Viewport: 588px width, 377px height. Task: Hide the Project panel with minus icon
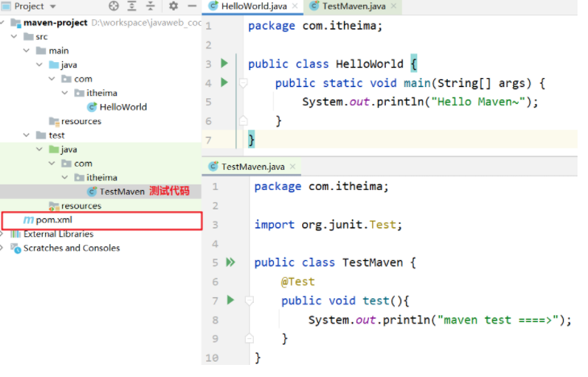pyautogui.click(x=192, y=6)
